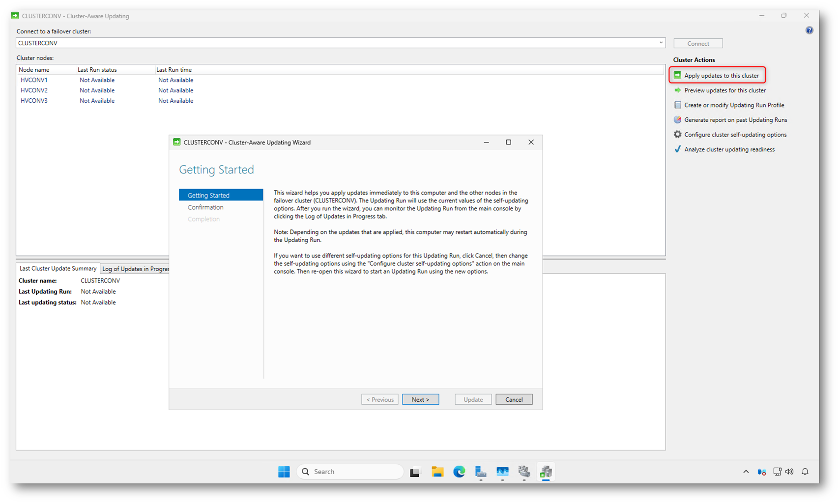
Task: Select the Getting Started wizard step
Action: pyautogui.click(x=221, y=195)
